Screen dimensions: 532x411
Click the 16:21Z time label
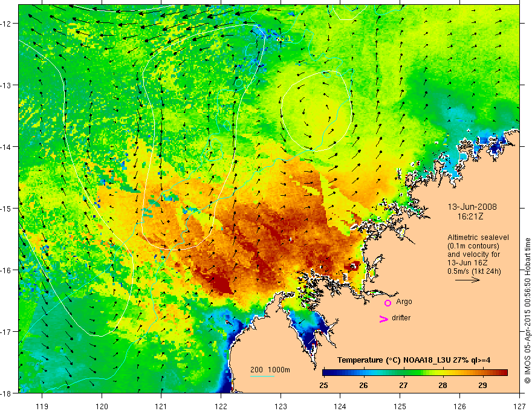tap(470, 216)
